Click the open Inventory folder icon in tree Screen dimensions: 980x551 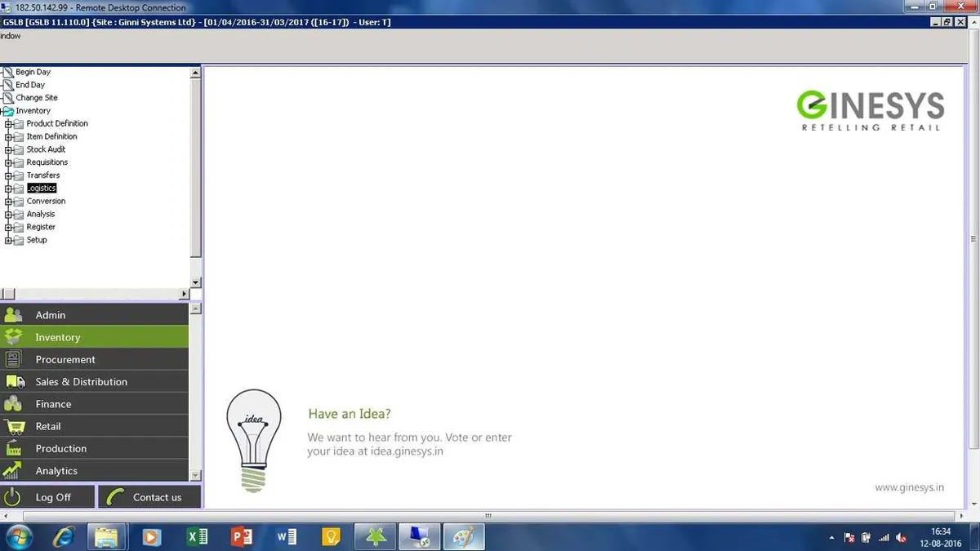click(x=8, y=110)
